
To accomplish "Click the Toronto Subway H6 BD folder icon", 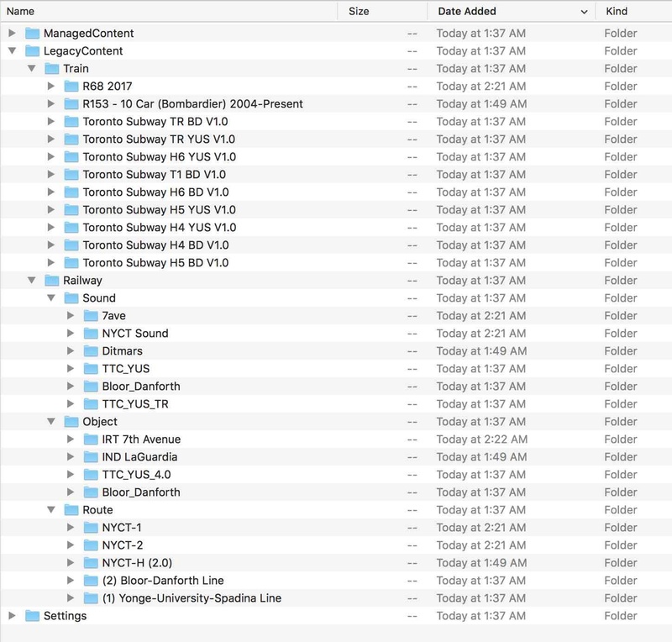I will tap(71, 192).
